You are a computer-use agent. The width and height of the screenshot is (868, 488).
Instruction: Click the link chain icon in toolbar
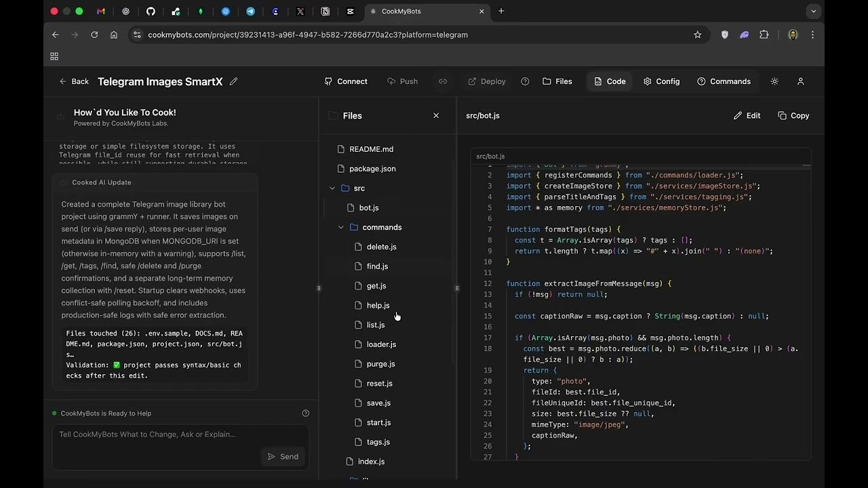pyautogui.click(x=443, y=81)
